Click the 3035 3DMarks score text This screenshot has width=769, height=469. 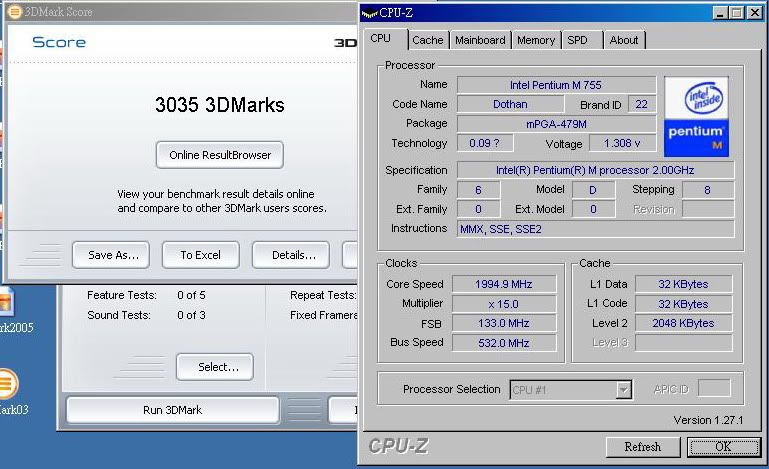pos(220,105)
